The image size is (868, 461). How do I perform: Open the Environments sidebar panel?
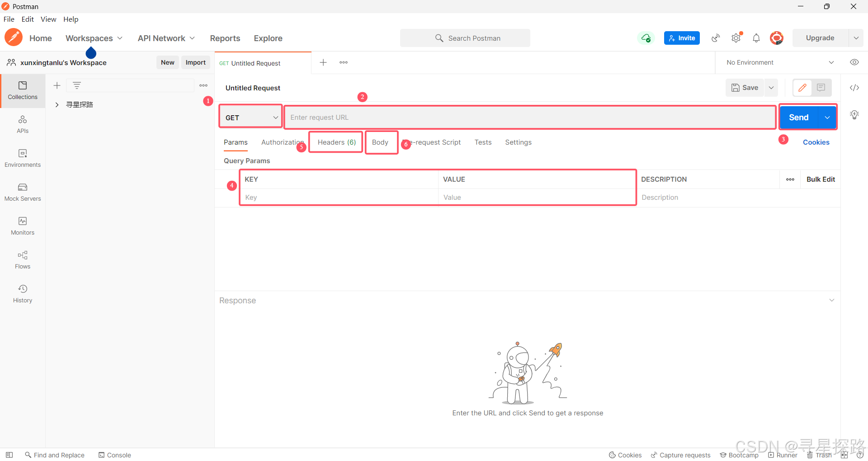pos(23,158)
